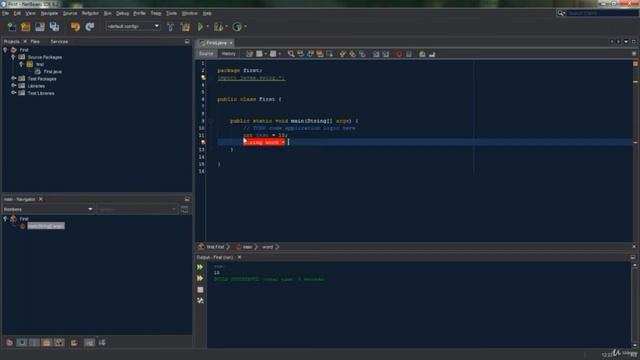Select First.java in the Projects tree

(x=52, y=71)
